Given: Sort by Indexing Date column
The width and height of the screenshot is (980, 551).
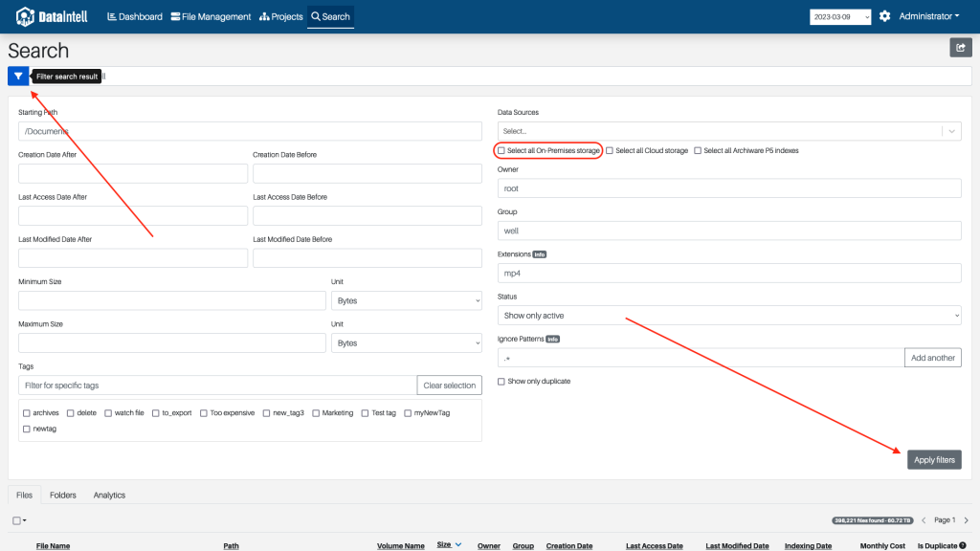Looking at the screenshot, I should [808, 545].
